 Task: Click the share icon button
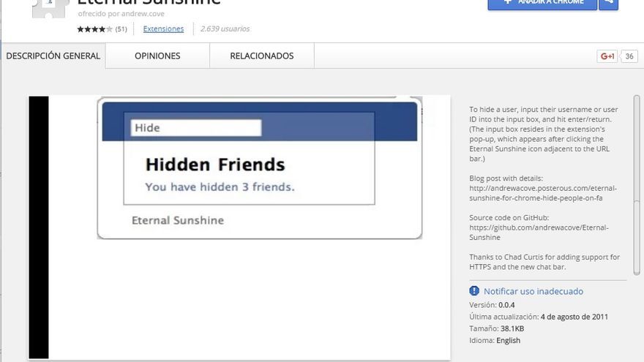[x=609, y=4]
